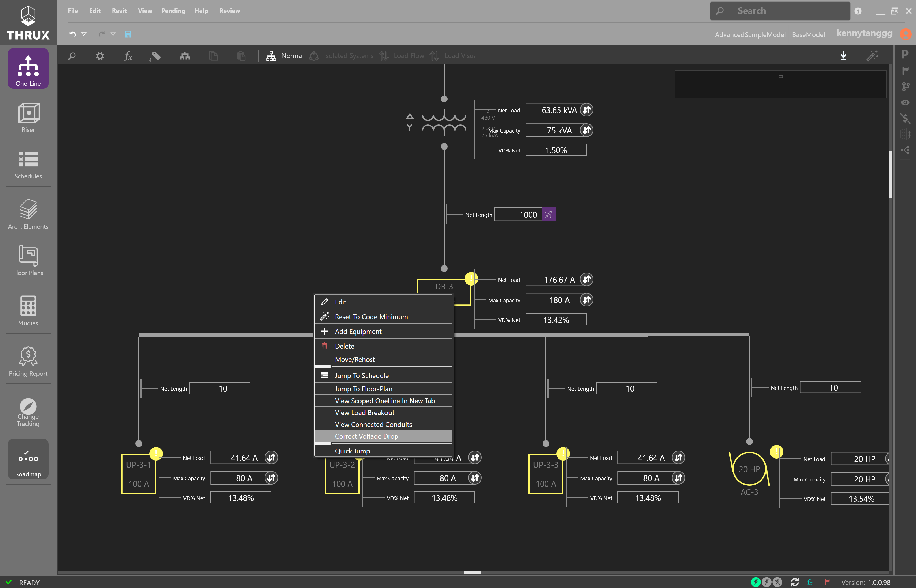
Task: Open the fx formula tool in toolbar
Action: pyautogui.click(x=128, y=56)
